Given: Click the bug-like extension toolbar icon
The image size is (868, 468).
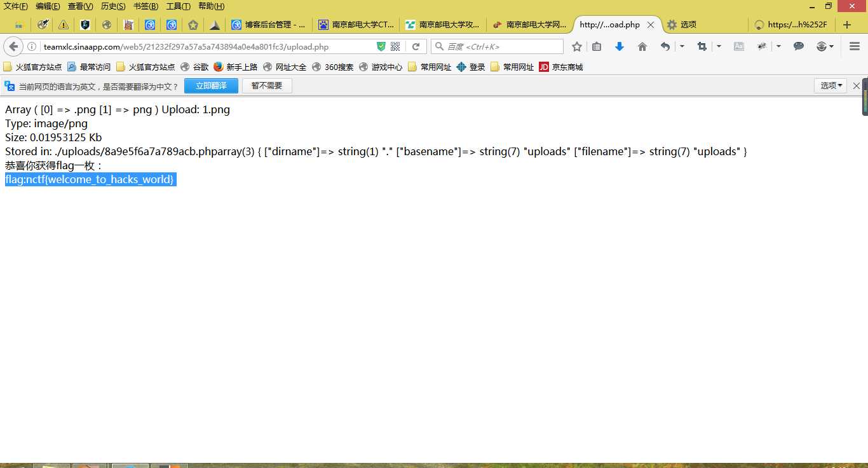Looking at the screenshot, I should coord(762,46).
